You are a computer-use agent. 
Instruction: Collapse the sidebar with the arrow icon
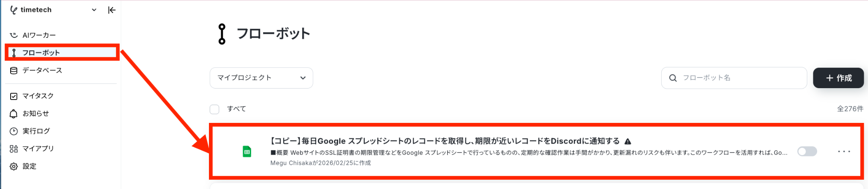[111, 10]
